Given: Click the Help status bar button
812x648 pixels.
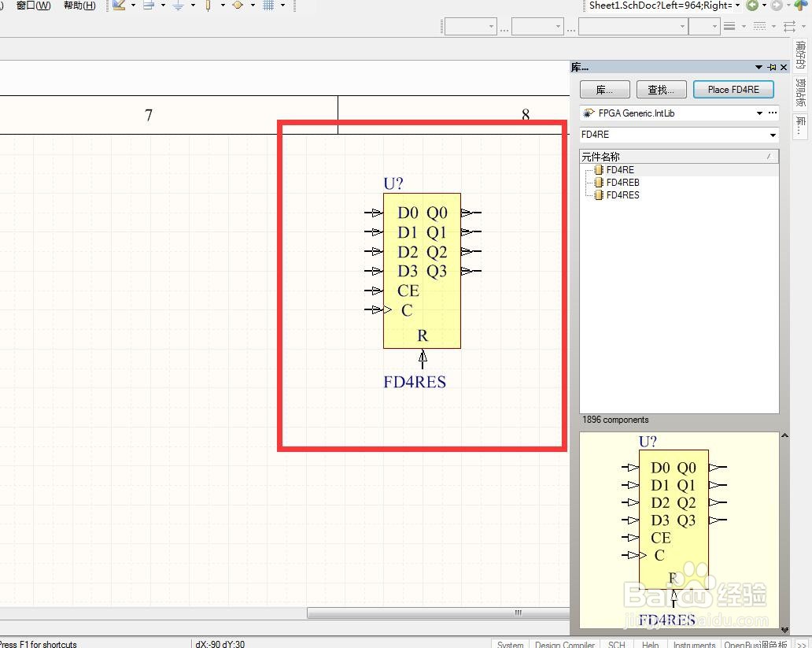Looking at the screenshot, I should (650, 643).
